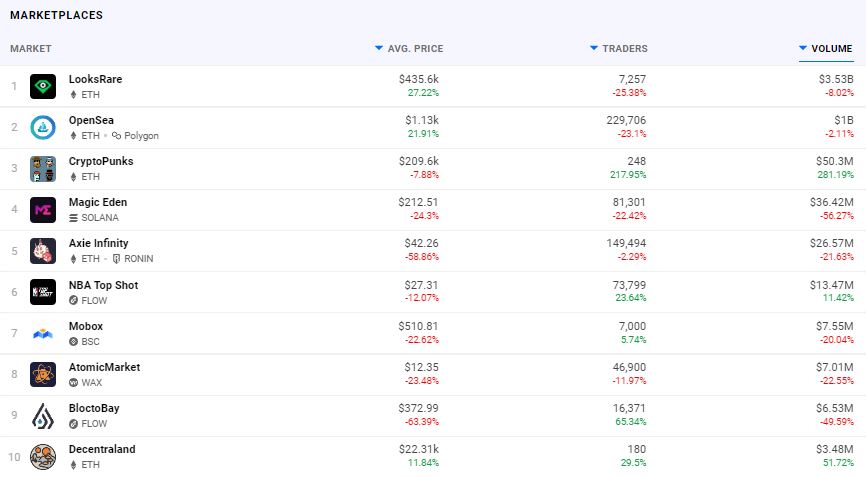Click Mobox average price $510.81
866x477 pixels.
click(419, 326)
